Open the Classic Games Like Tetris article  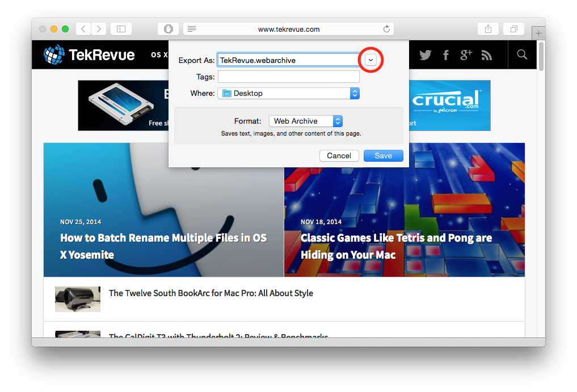(397, 246)
